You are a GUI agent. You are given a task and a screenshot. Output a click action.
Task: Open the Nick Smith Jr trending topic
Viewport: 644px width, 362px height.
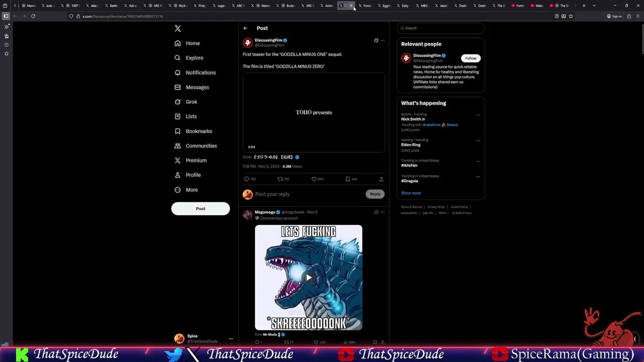[413, 119]
